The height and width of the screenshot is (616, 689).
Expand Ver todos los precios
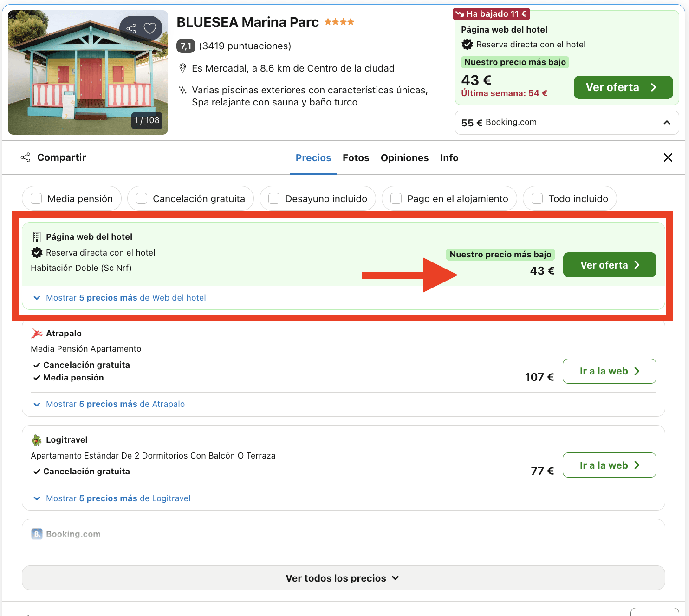[343, 578]
